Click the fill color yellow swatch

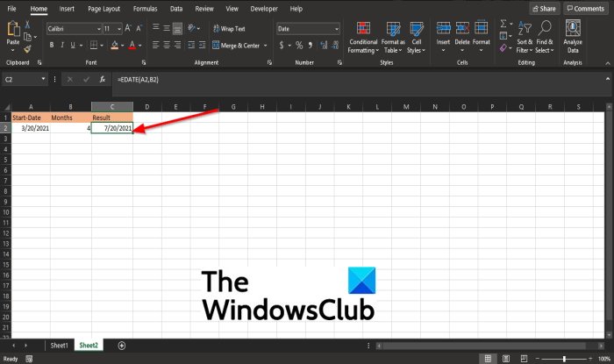pyautogui.click(x=115, y=46)
